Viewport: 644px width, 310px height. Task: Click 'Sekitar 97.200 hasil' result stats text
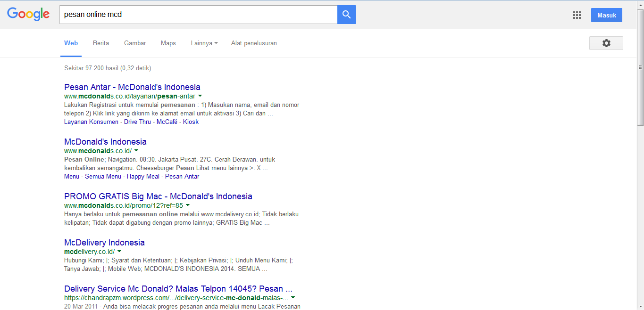tap(108, 68)
